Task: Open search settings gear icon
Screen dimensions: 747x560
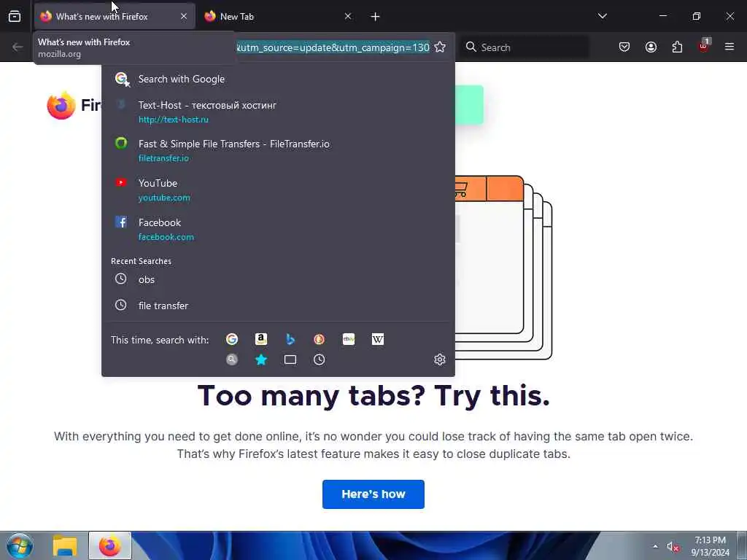Action: 440,359
